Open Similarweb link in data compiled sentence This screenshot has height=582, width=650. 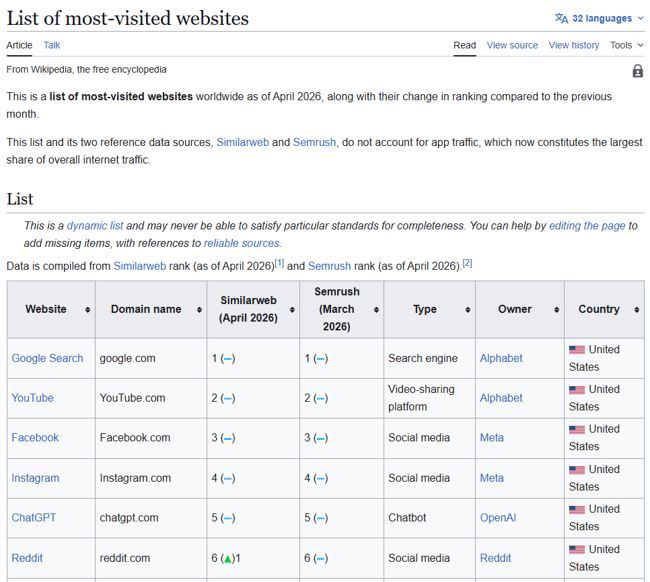click(x=140, y=266)
